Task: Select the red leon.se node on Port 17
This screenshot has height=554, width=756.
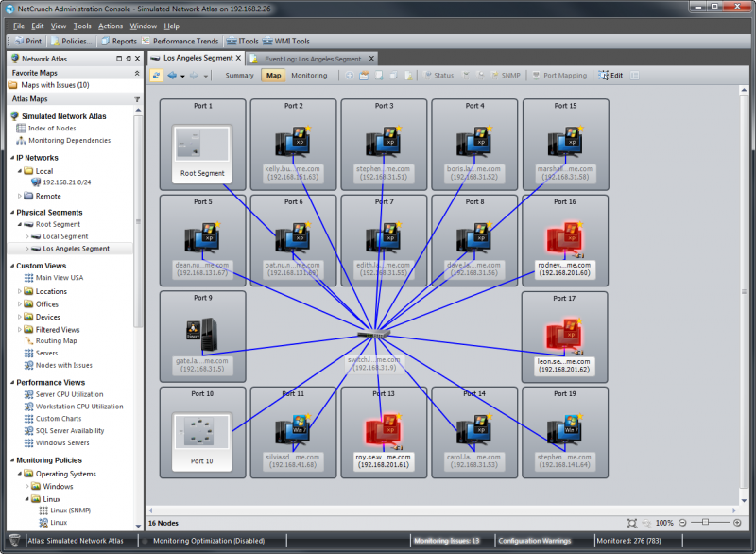Action: 564,335
